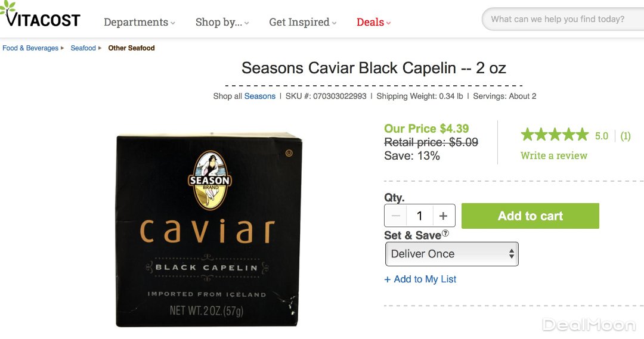Open the Shop all Seasons brand link

point(259,96)
